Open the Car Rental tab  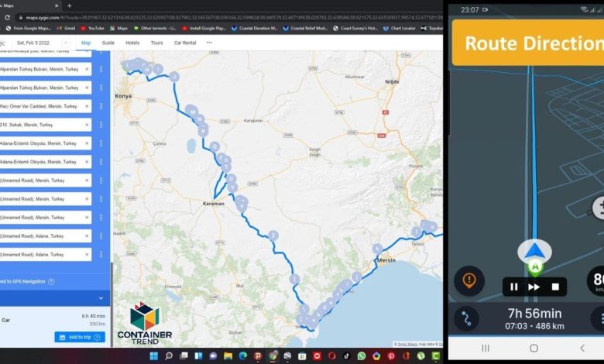[185, 43]
